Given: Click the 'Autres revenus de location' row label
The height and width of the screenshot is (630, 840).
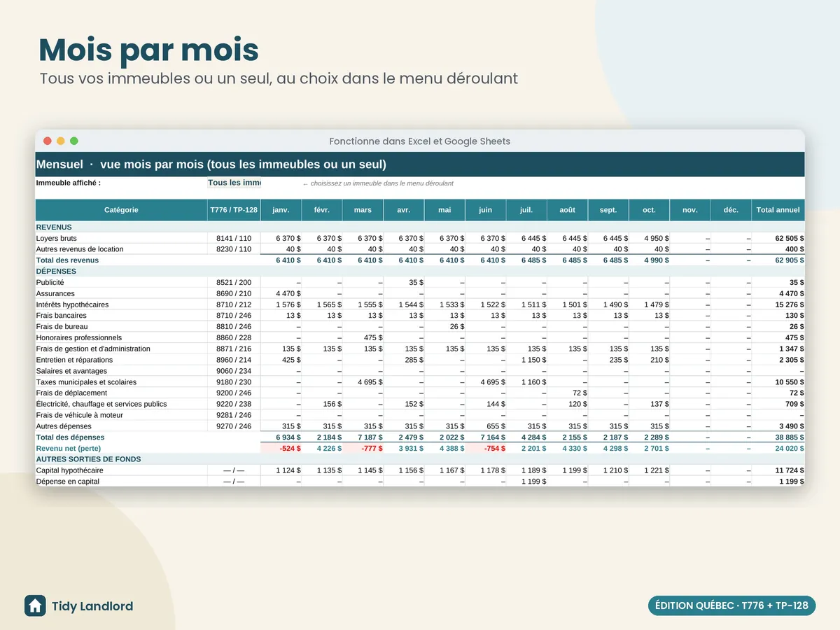Looking at the screenshot, I should 80,249.
